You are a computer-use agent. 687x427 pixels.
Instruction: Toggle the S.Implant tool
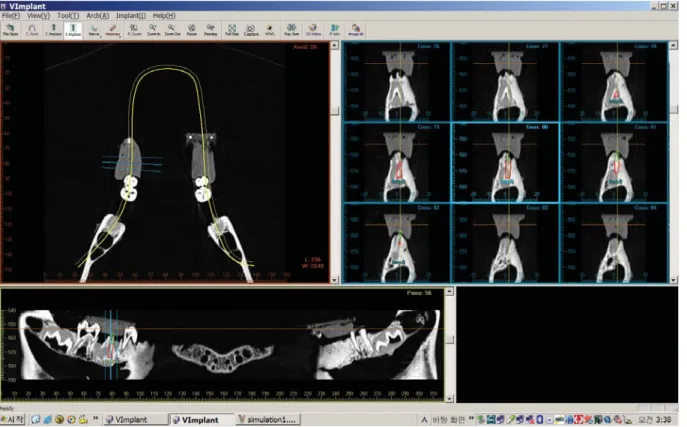pyautogui.click(x=73, y=30)
